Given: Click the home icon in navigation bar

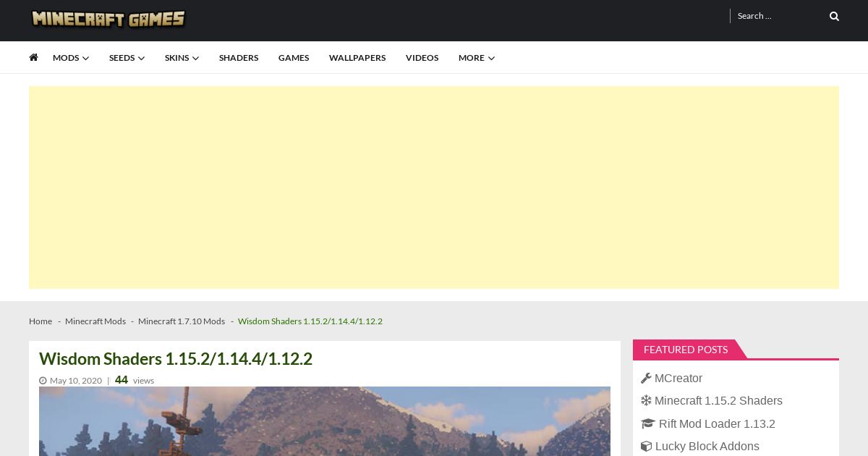Looking at the screenshot, I should [33, 57].
